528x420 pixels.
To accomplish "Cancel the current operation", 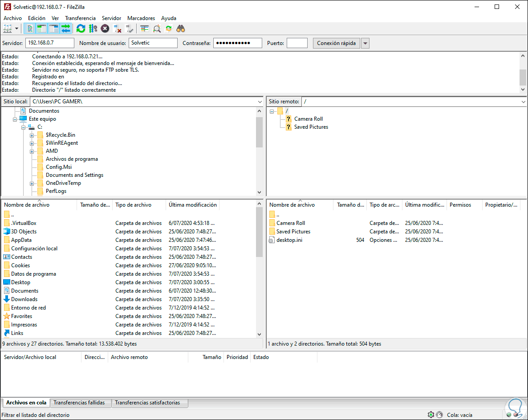I will point(105,29).
